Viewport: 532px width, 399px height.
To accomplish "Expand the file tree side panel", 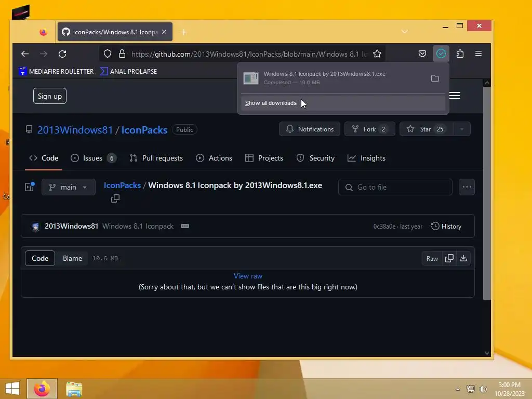I will pyautogui.click(x=30, y=187).
